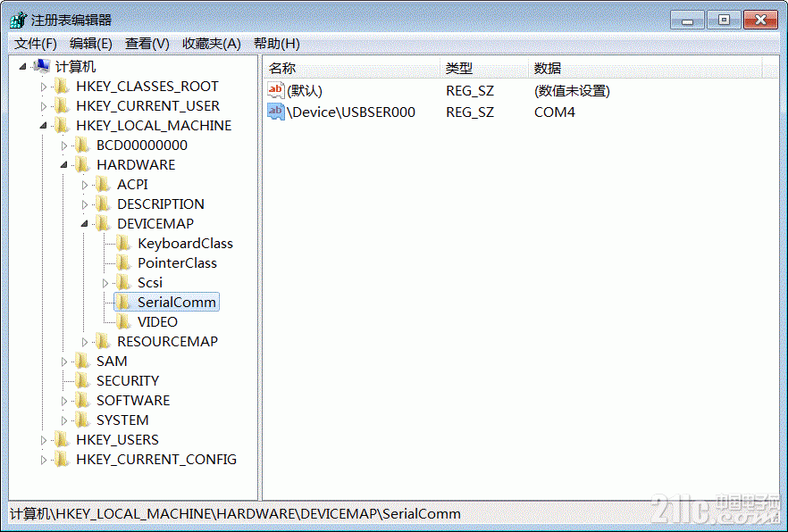
Task: Expand HKEY_CLASSES_ROOT with its arrow
Action: click(43, 87)
